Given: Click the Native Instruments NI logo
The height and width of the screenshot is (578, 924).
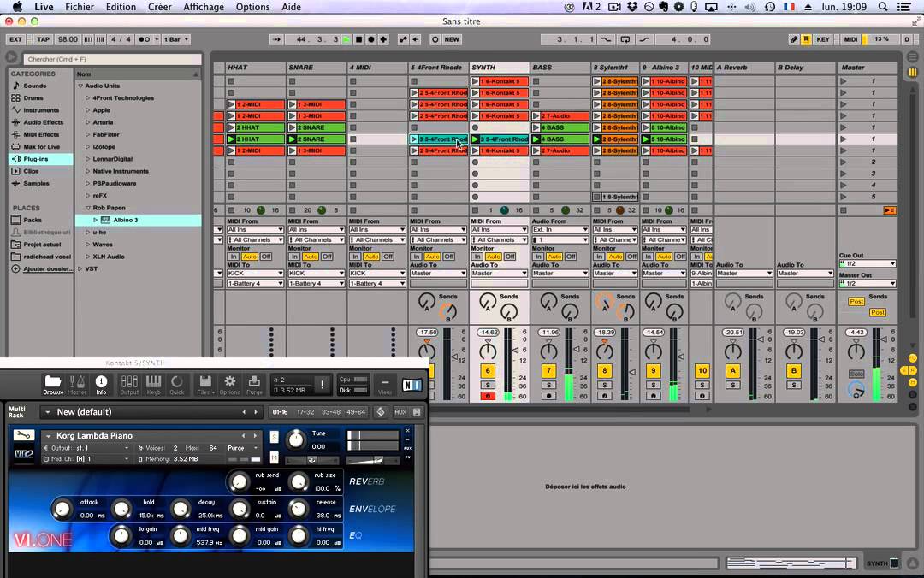Looking at the screenshot, I should 412,386.
